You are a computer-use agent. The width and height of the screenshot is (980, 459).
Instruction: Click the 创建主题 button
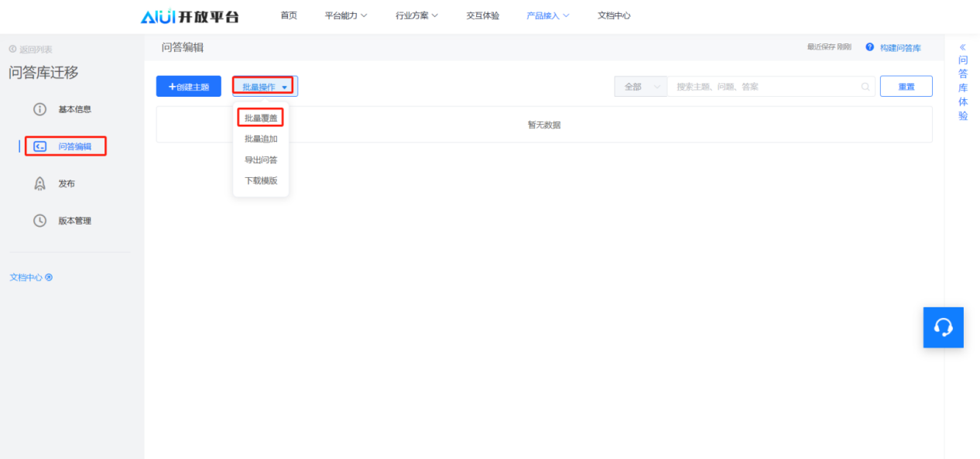click(189, 87)
